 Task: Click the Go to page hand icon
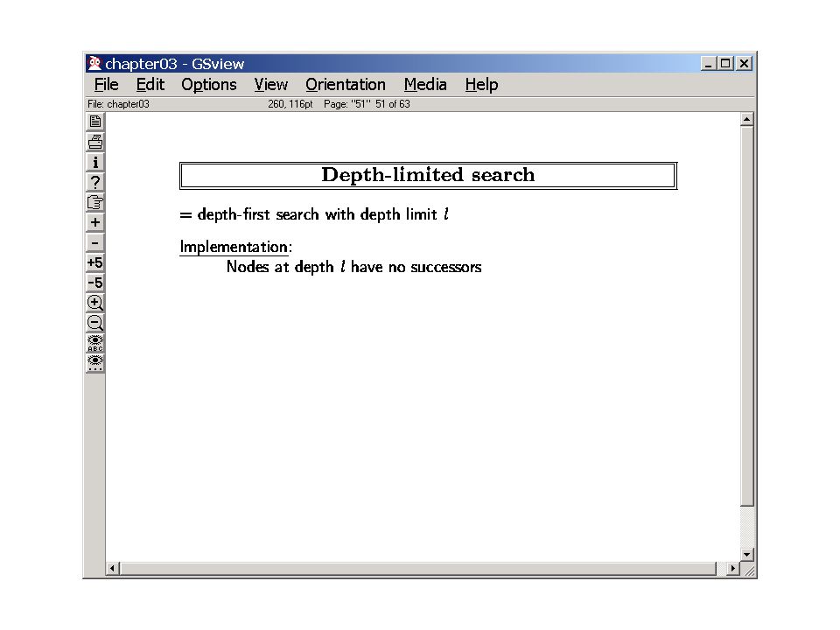(95, 202)
